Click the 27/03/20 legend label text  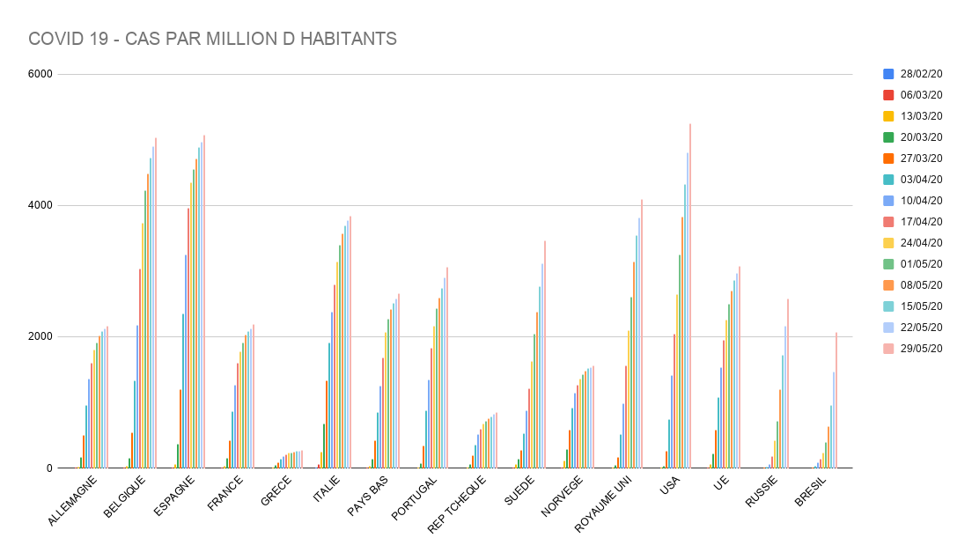pos(924,158)
